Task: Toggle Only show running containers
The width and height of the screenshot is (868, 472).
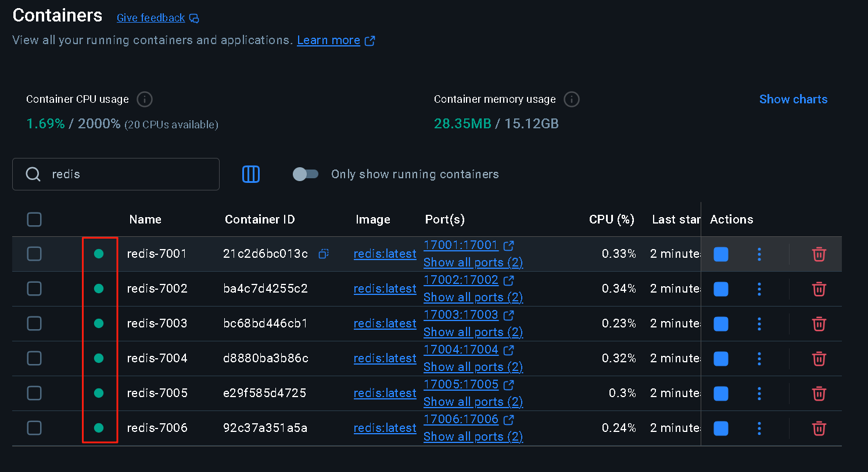Action: click(x=306, y=174)
